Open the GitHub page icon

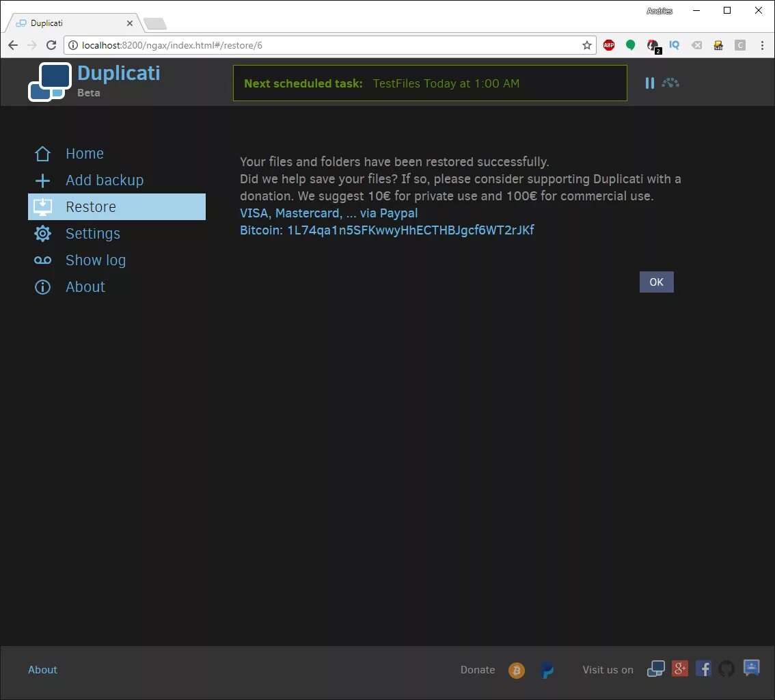[x=726, y=669]
